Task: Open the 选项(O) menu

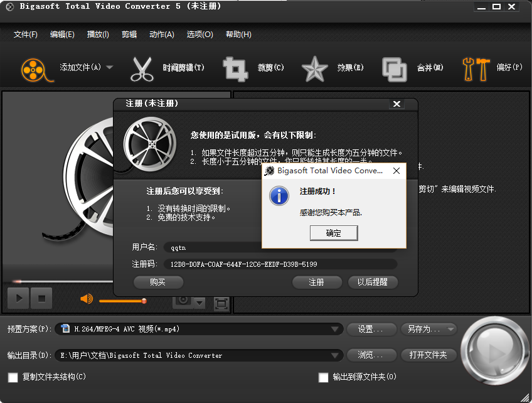Action: pyautogui.click(x=199, y=35)
